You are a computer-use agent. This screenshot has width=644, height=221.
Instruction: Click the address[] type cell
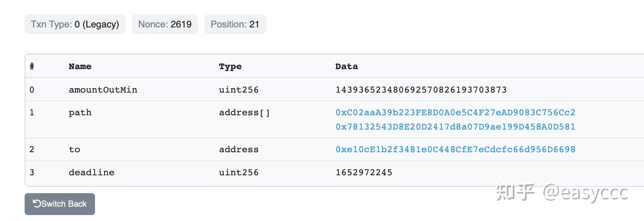click(244, 113)
